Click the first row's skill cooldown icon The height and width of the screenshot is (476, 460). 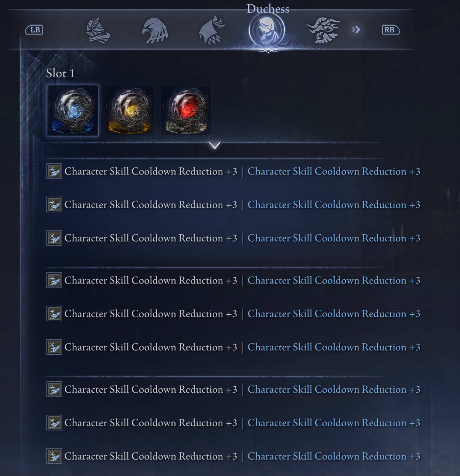point(54,171)
